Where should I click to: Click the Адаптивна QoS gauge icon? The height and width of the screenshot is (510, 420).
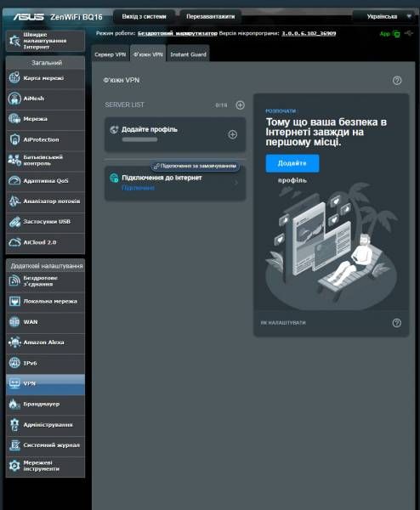coord(14,180)
